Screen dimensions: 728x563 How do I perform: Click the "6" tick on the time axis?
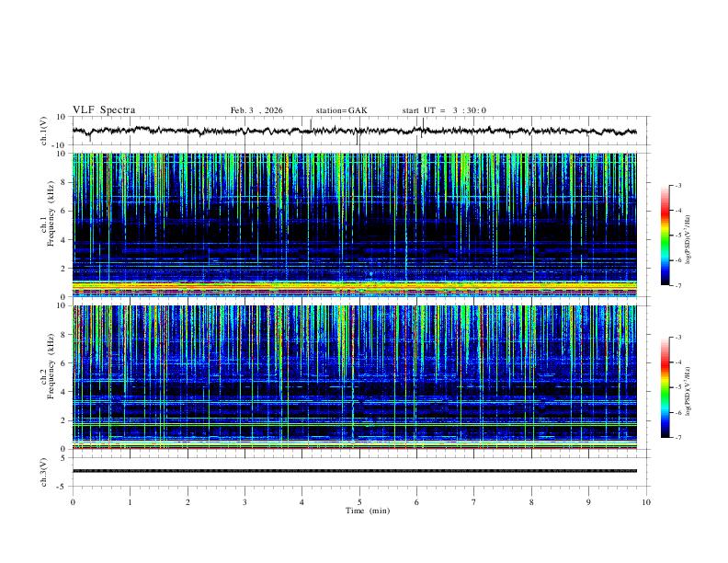(416, 502)
